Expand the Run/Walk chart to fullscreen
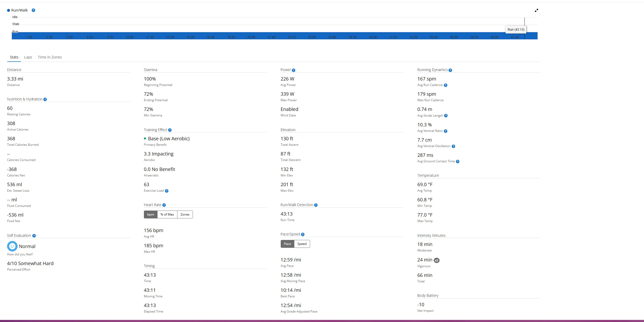Screen dimensions: 644x322 [x=536, y=10]
